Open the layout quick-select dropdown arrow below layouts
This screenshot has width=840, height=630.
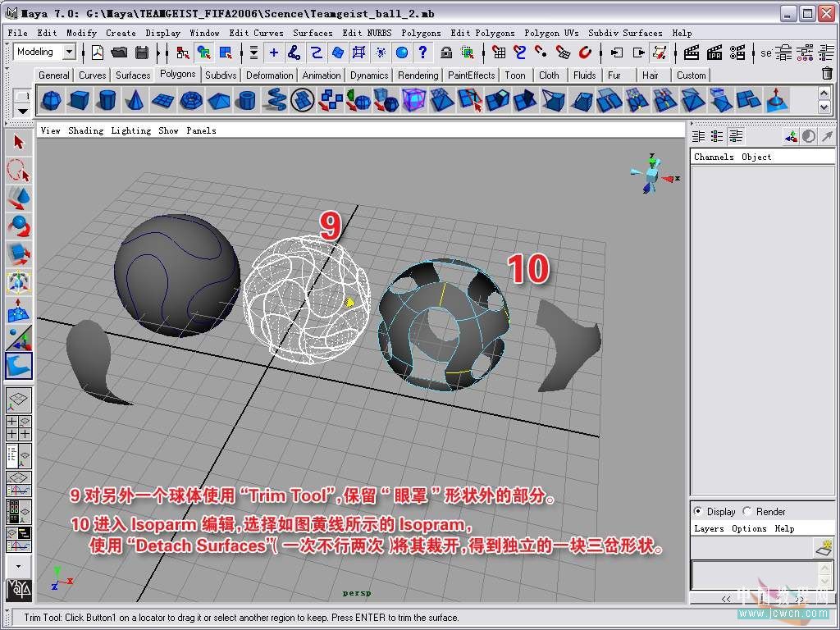(19, 566)
